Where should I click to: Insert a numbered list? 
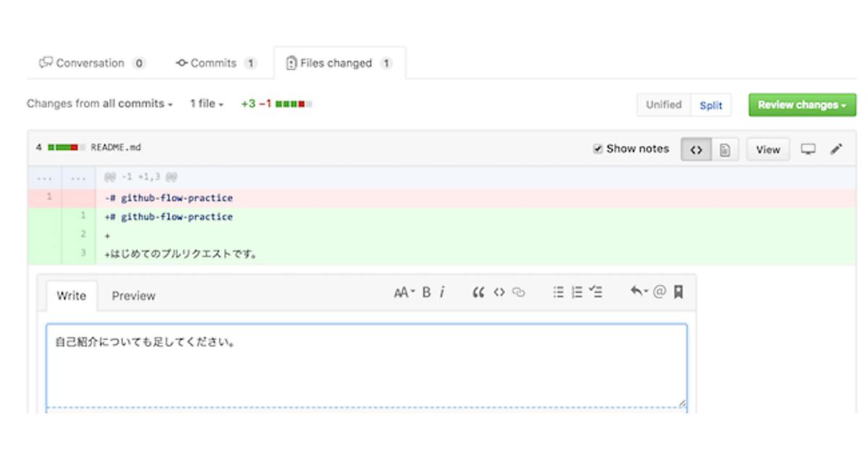tap(576, 292)
